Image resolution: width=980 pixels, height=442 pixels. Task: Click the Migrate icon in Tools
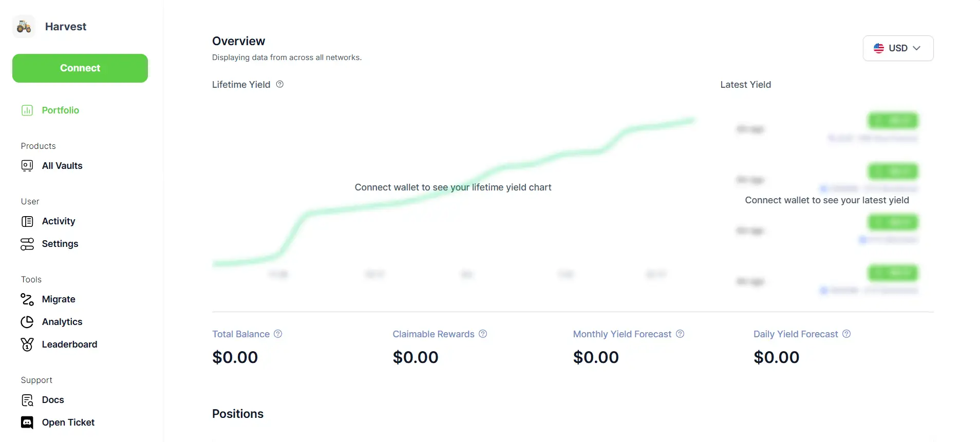coord(27,299)
